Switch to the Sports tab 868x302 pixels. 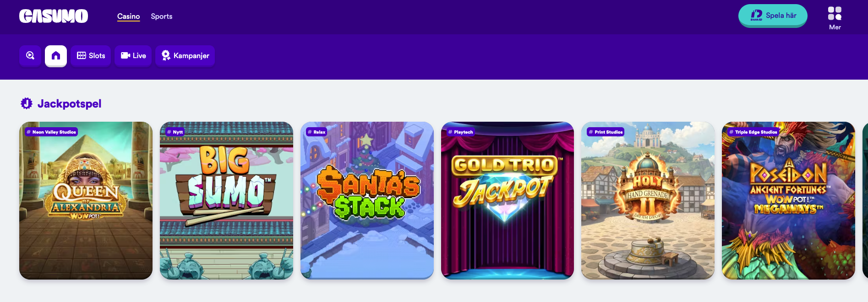[x=162, y=16]
